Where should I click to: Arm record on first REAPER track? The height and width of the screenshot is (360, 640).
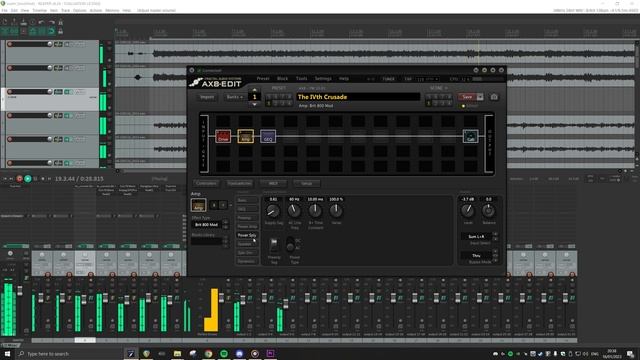(x=10, y=44)
